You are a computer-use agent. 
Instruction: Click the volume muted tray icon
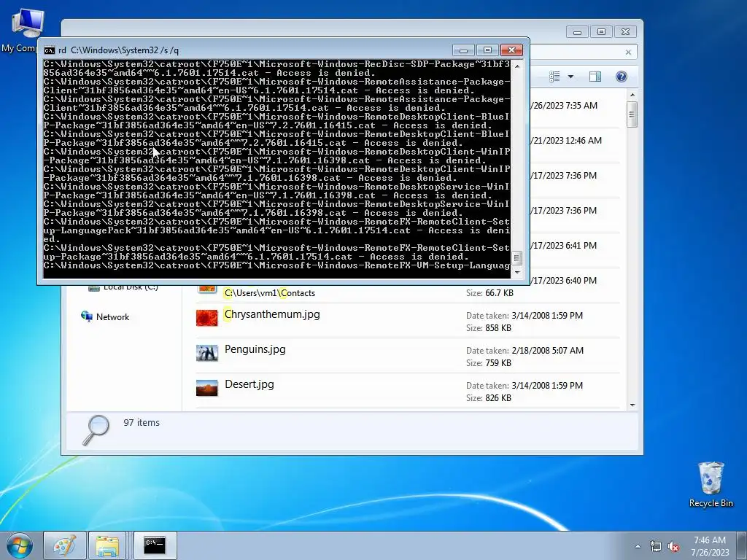673,546
